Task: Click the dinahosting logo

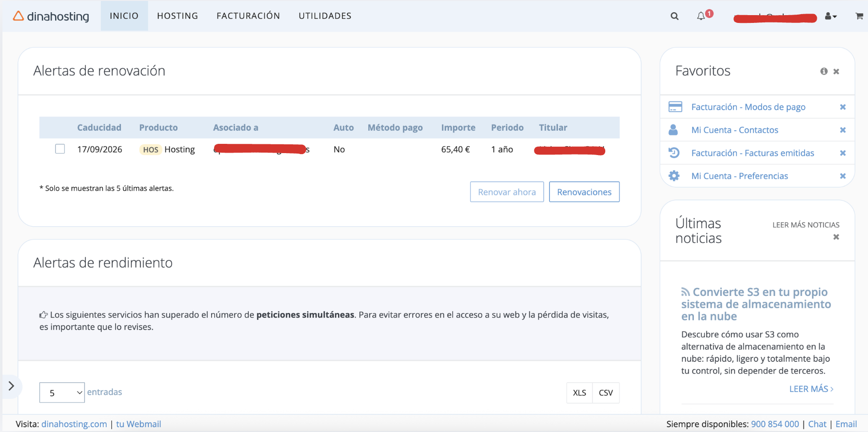Action: 51,16
